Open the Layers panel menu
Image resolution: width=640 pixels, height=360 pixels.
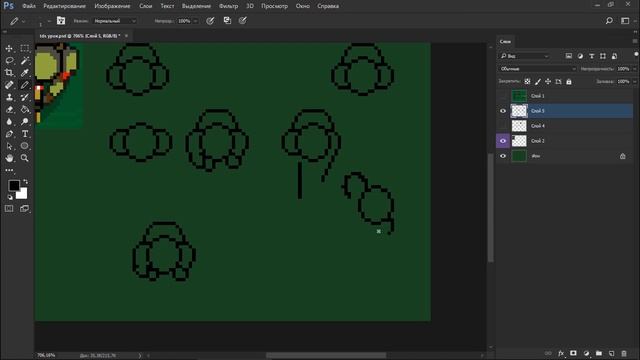click(635, 41)
